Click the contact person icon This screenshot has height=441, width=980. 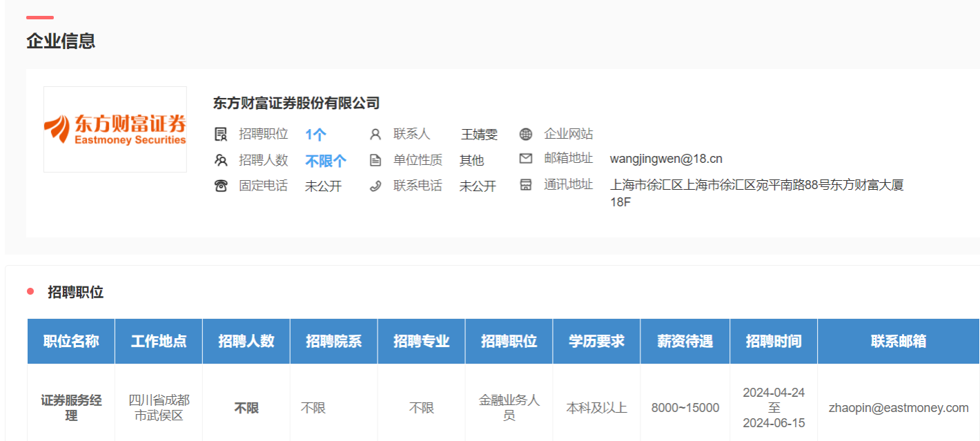[x=375, y=135]
